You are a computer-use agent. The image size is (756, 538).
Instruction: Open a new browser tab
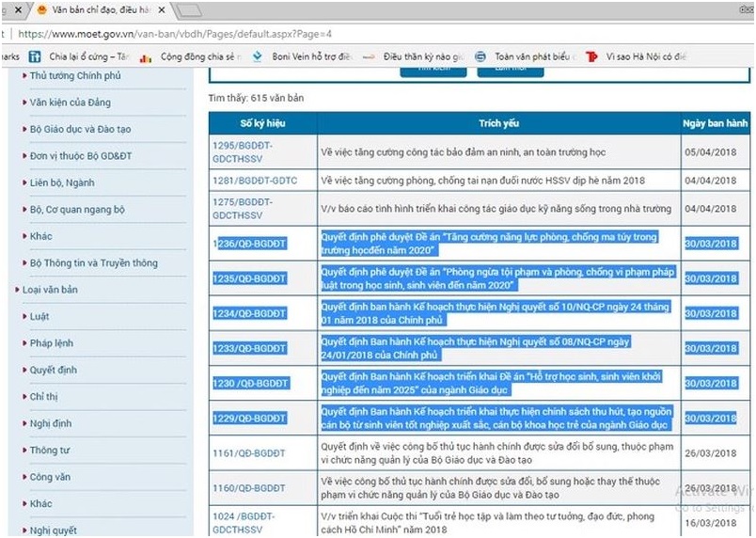(x=188, y=10)
